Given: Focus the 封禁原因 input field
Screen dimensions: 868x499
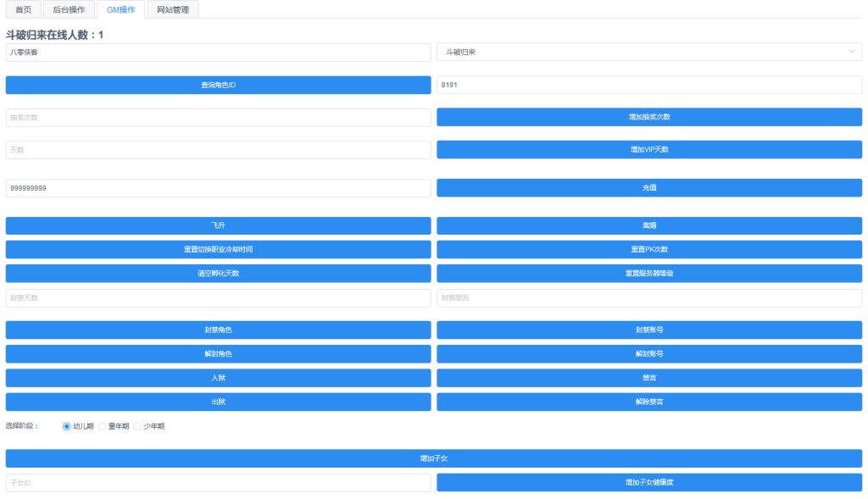Looking at the screenshot, I should point(648,298).
